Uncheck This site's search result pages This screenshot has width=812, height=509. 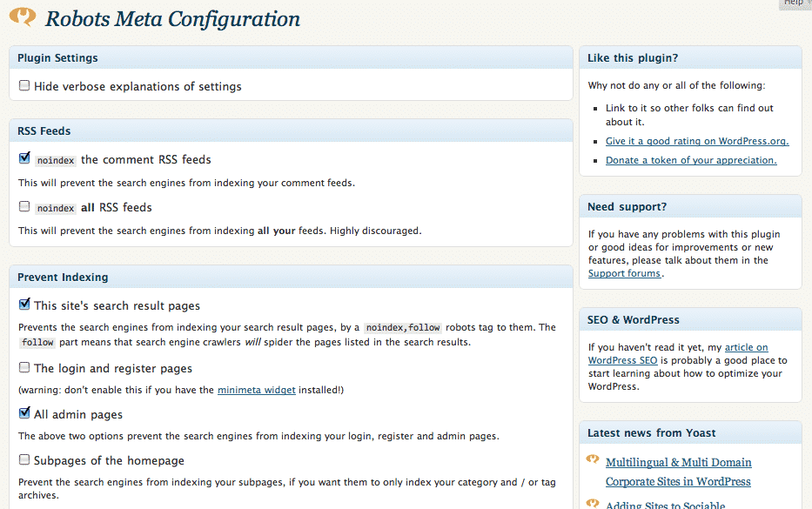pos(24,304)
